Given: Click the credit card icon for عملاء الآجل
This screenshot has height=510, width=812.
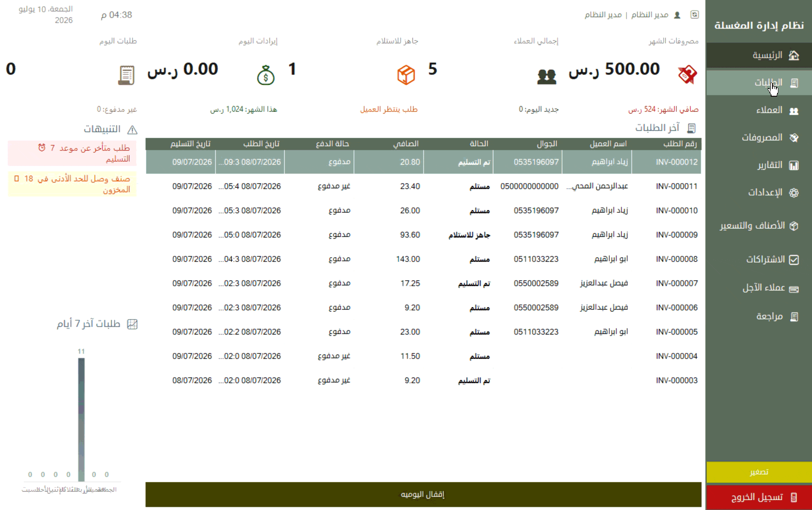Looking at the screenshot, I should [x=794, y=289].
